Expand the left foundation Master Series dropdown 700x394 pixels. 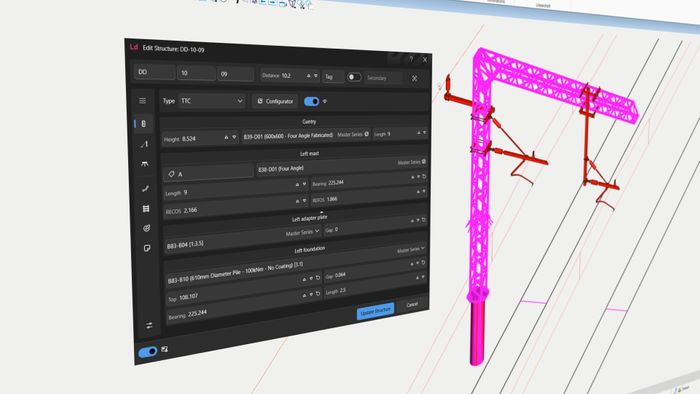(411, 249)
